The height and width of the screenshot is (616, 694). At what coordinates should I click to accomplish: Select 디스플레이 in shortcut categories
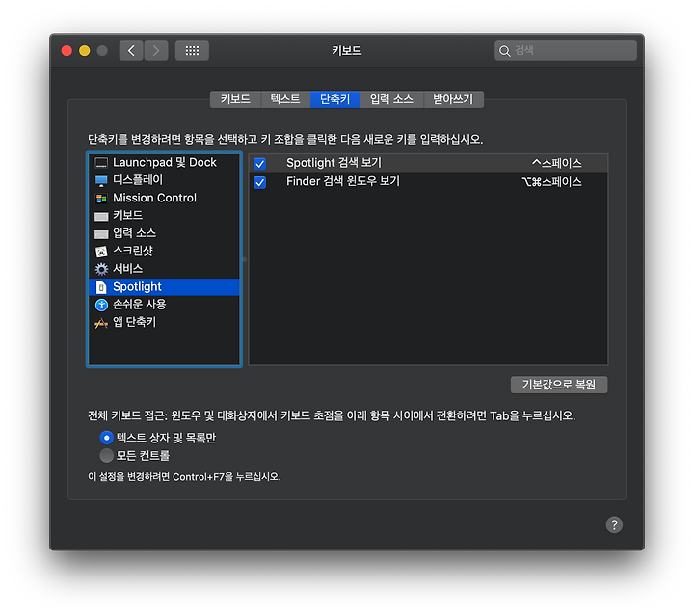click(x=164, y=180)
